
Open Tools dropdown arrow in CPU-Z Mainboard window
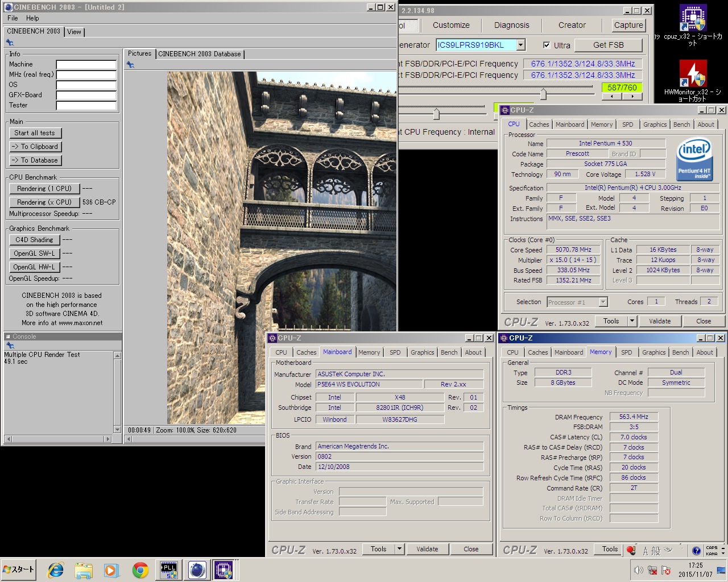[399, 549]
